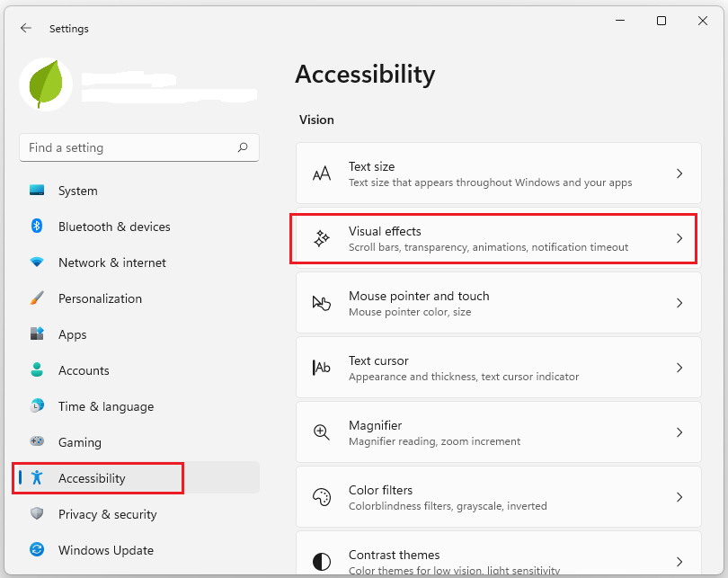Click the Magnifier zoom icon
The height and width of the screenshot is (578, 728).
[321, 432]
